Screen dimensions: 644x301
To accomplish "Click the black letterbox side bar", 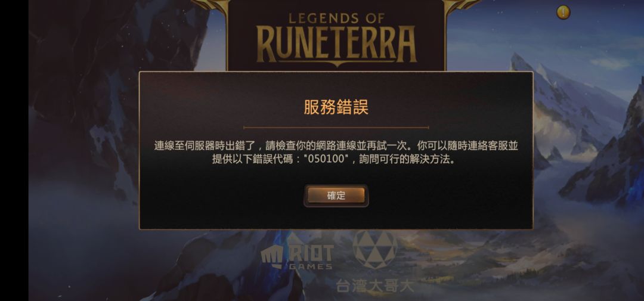I will pos(14,150).
